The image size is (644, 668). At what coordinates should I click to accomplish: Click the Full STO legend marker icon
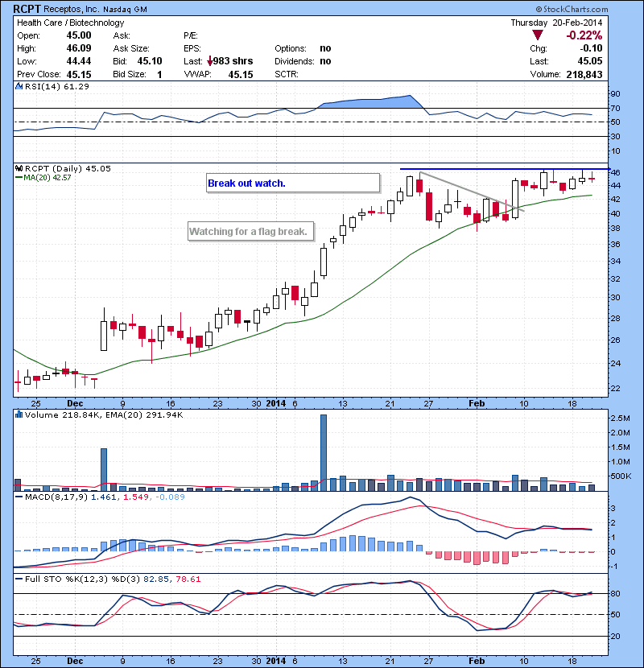[x=19, y=579]
